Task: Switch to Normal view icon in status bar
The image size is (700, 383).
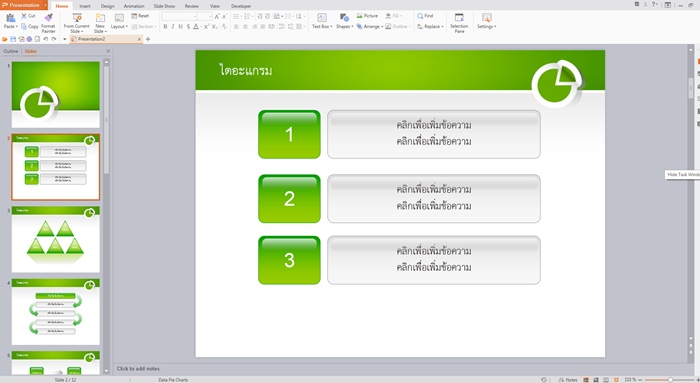Action: (586, 380)
